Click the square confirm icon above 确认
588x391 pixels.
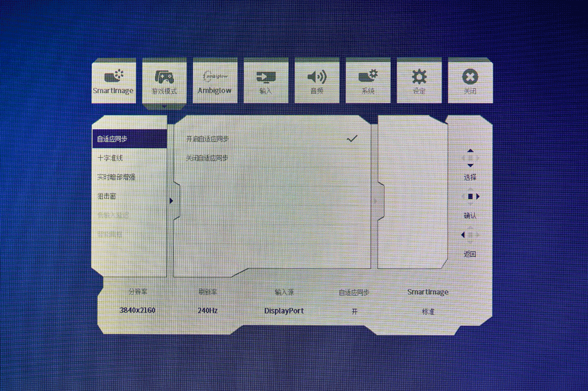470,196
